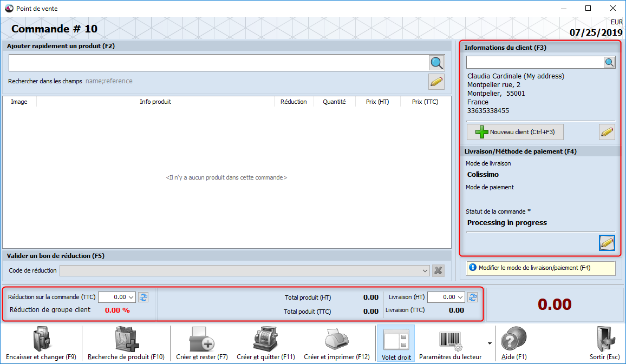This screenshot has height=364, width=626.
Task: Click the Quantité column header
Action: (334, 102)
